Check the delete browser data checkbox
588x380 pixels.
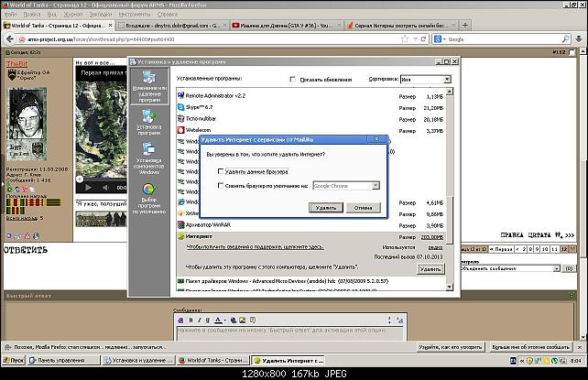tap(221, 171)
